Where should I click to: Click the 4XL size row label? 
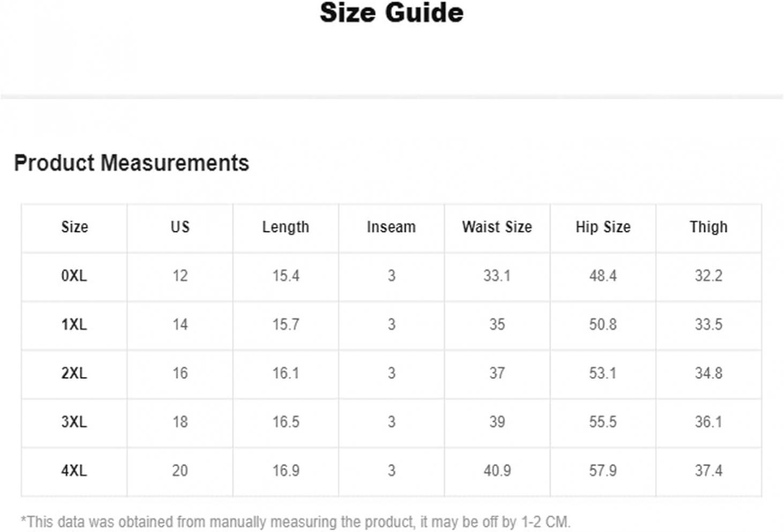(x=74, y=471)
